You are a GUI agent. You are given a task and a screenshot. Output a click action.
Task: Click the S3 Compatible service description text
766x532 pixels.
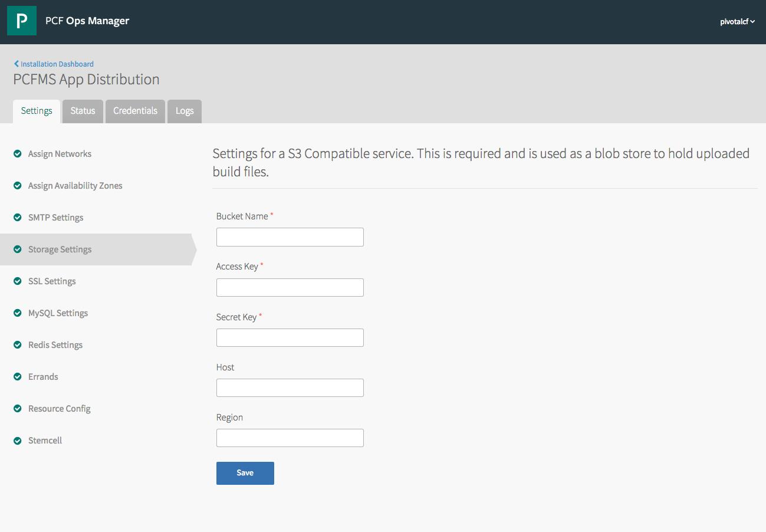click(x=481, y=163)
